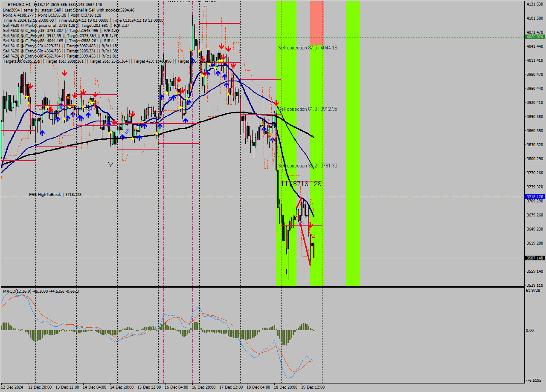Click the 'V' marker below the 14 Dec candles
This screenshot has width=546, height=392.
tap(111, 164)
